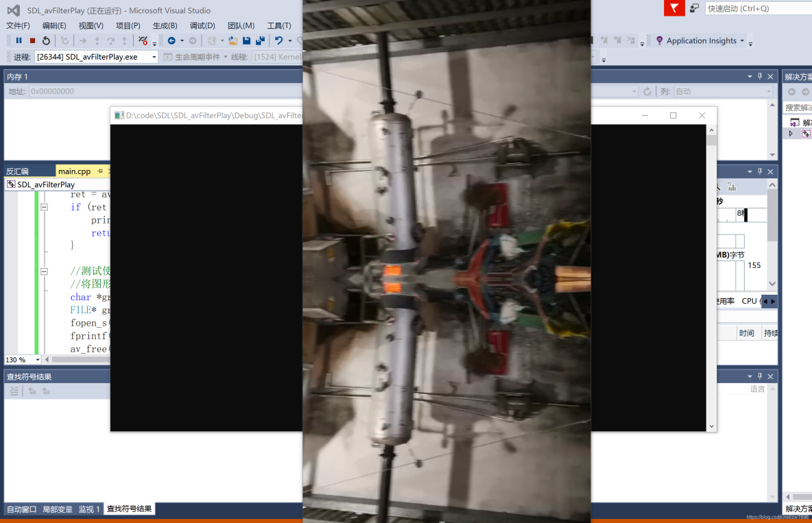Save all files with the double-floppy icon
Screen dimensions: 812x523
[x=260, y=40]
